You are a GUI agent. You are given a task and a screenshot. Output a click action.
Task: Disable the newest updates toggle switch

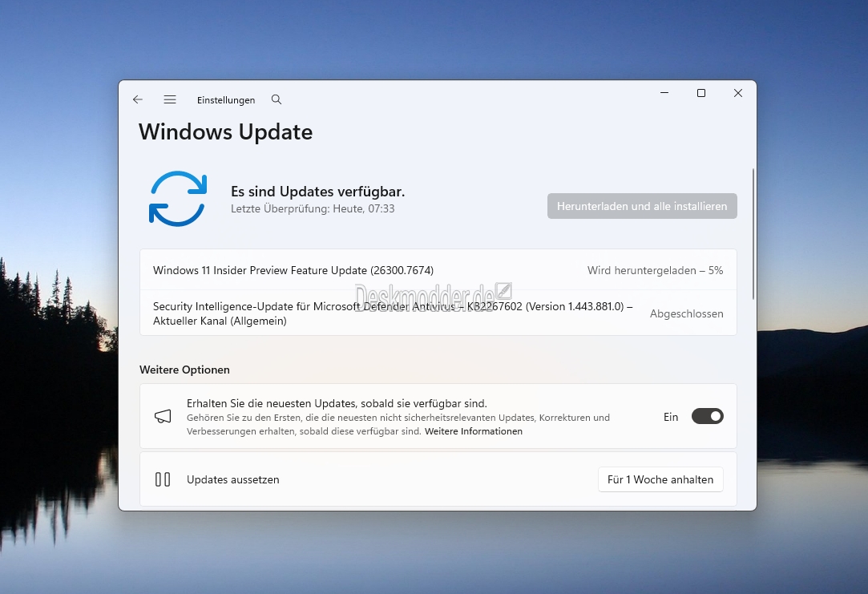(x=707, y=416)
